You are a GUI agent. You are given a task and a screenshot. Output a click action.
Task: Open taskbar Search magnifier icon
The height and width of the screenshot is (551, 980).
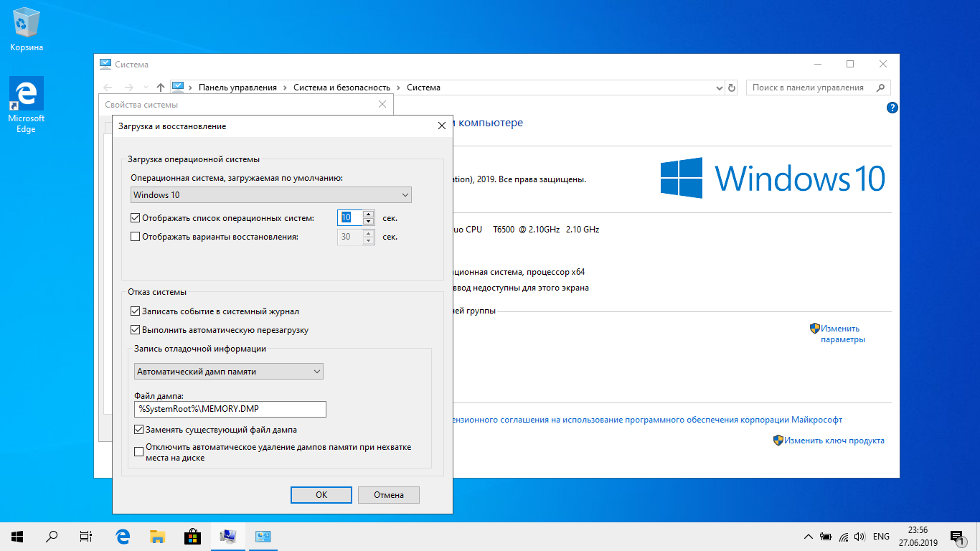click(52, 536)
